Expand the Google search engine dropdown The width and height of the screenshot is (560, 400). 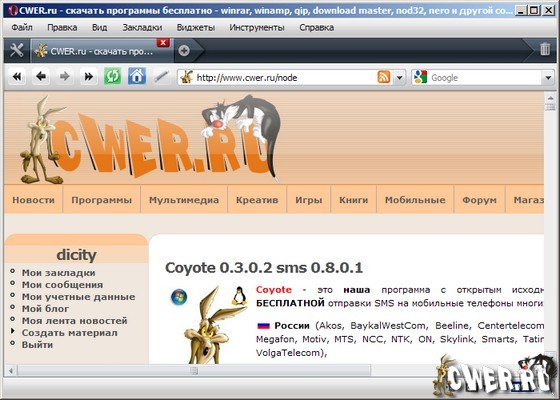coord(548,78)
